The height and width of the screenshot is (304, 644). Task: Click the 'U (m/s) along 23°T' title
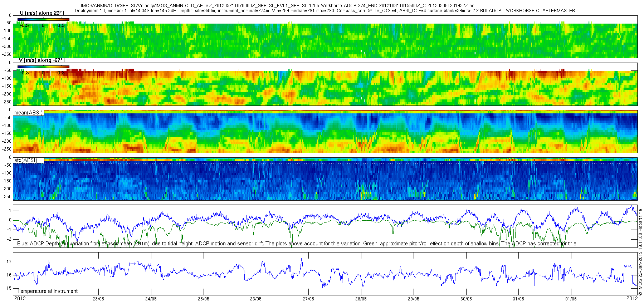(x=42, y=13)
